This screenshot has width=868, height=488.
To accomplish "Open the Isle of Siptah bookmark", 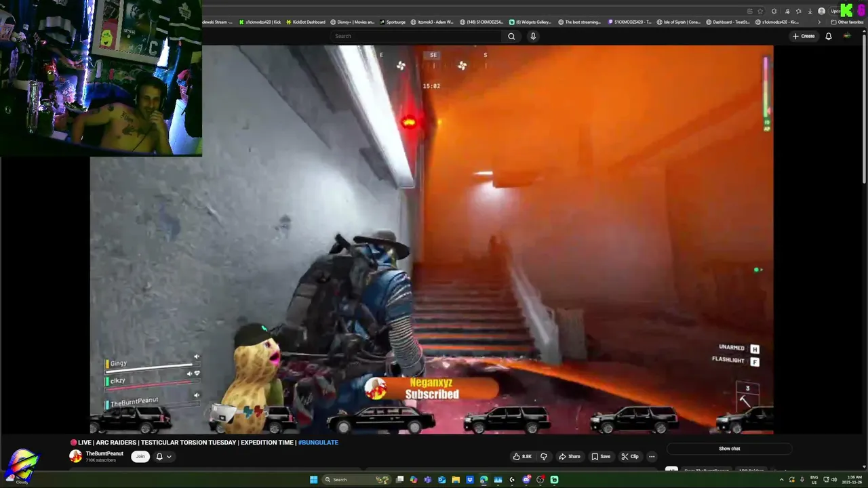I will coord(678,22).
